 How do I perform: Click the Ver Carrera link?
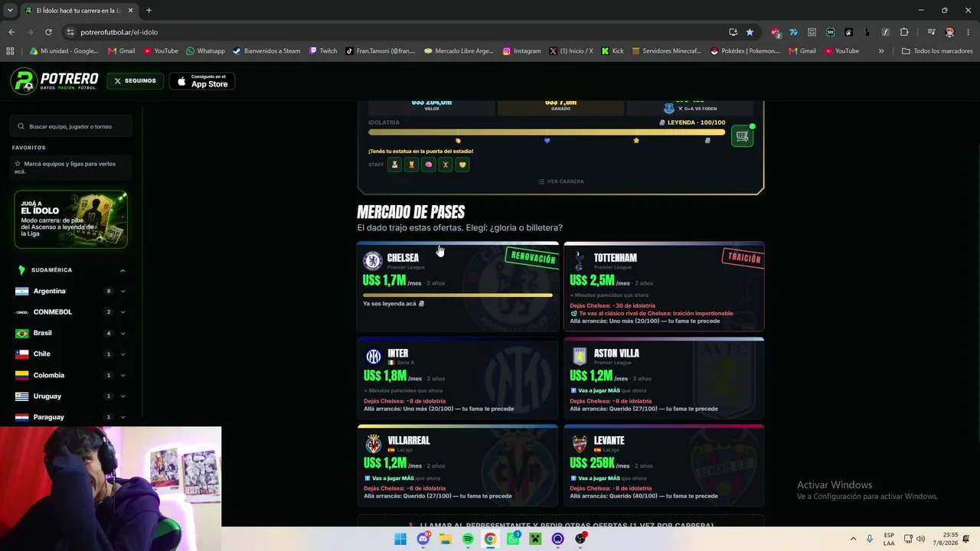(x=560, y=181)
